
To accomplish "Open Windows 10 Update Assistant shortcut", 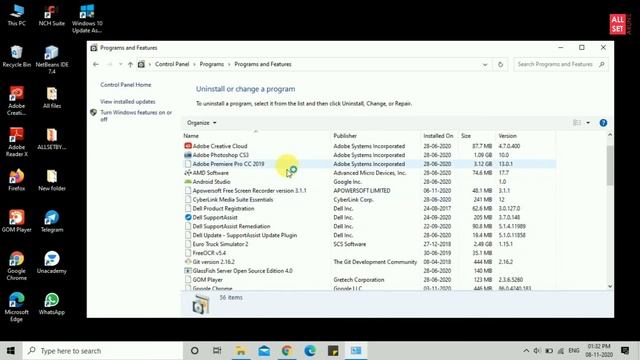I will click(x=87, y=19).
